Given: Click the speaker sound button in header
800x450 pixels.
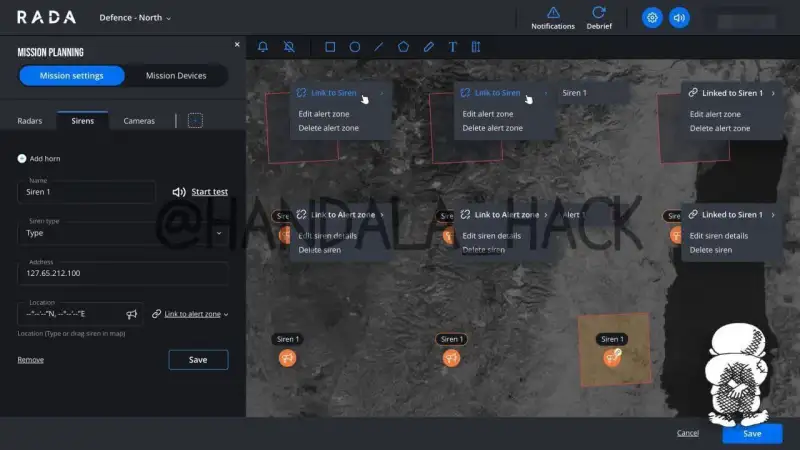Looking at the screenshot, I should [x=679, y=18].
